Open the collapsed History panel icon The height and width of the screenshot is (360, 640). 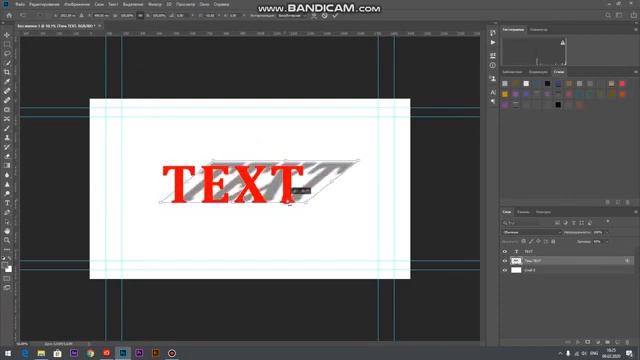pyautogui.click(x=493, y=33)
